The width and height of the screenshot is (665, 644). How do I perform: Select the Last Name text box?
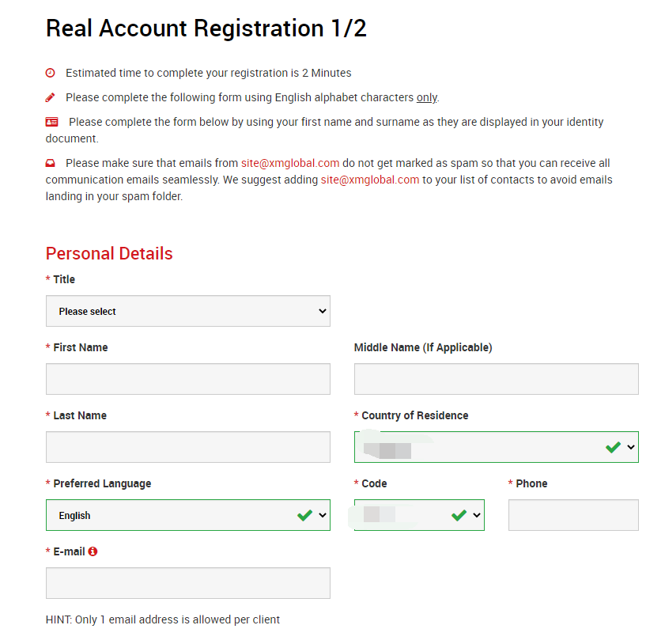point(188,447)
